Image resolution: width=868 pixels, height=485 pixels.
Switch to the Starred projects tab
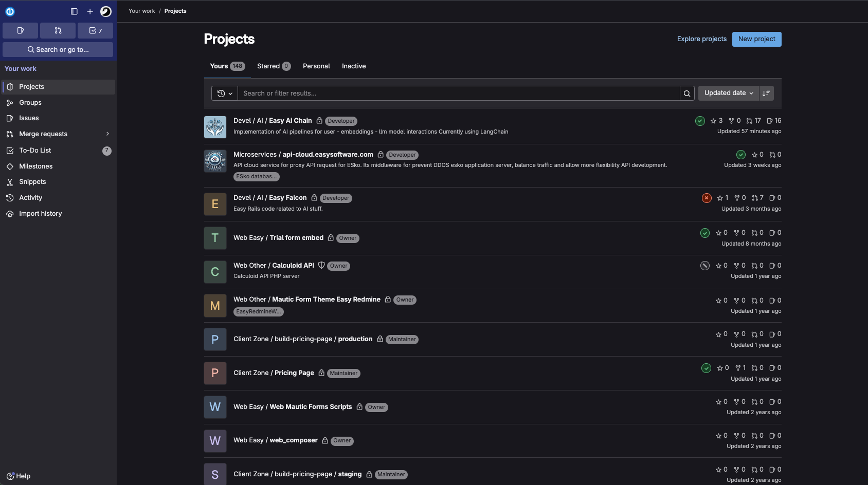[x=273, y=66]
